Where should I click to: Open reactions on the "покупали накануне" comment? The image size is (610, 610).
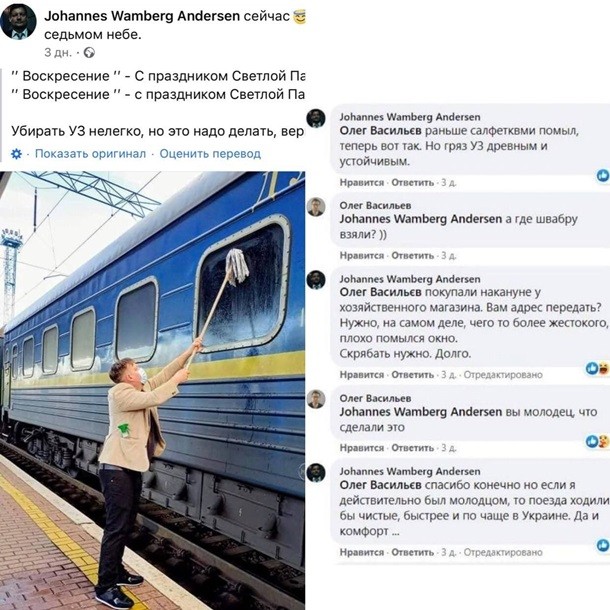(x=603, y=369)
